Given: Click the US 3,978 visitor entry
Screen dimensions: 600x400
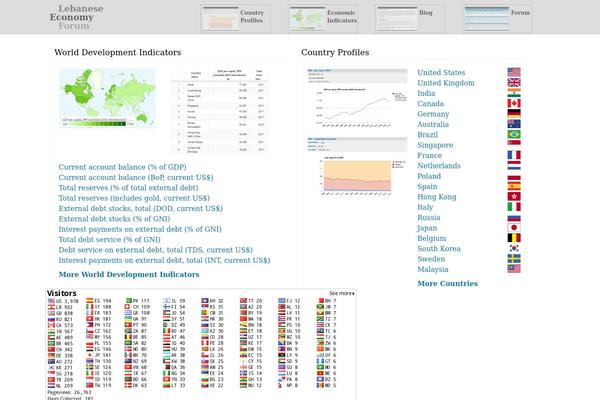Looking at the screenshot, I should coord(63,301).
